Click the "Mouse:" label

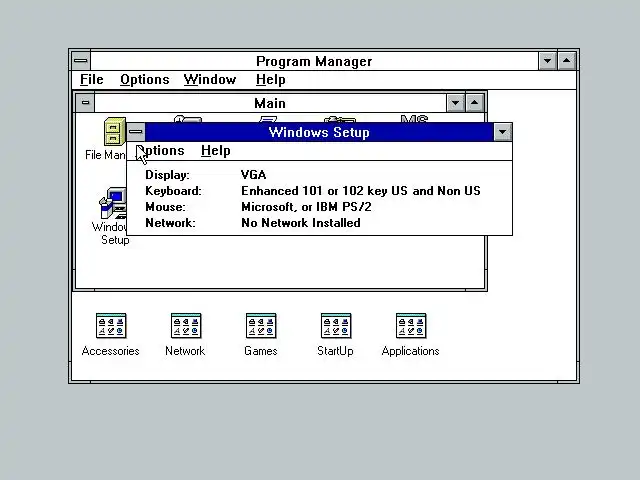click(165, 207)
